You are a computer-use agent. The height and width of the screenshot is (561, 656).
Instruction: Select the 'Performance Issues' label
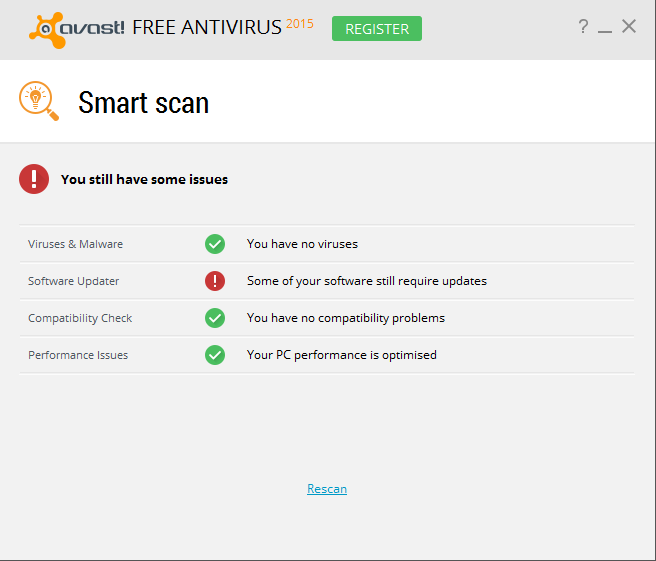point(78,355)
